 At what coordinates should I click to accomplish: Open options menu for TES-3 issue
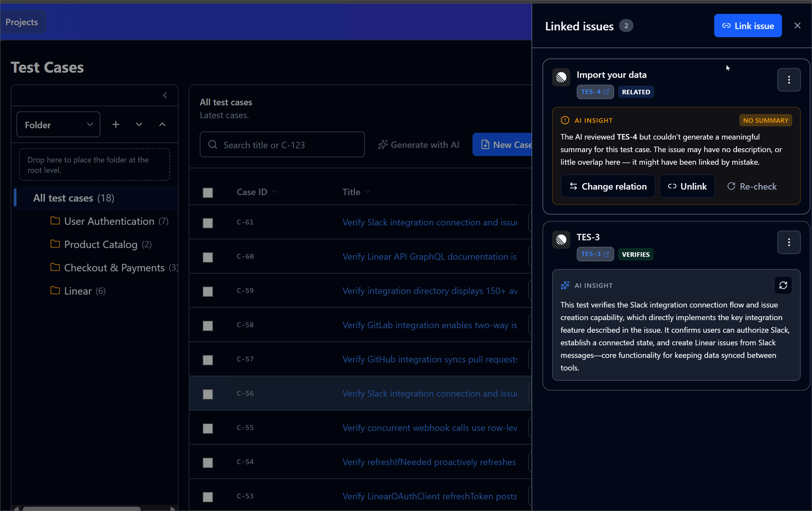tap(789, 242)
